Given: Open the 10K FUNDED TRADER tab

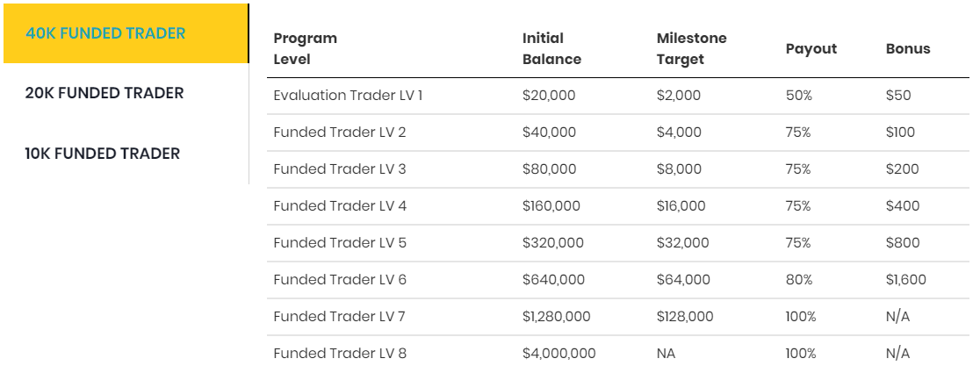Looking at the screenshot, I should pos(103,154).
